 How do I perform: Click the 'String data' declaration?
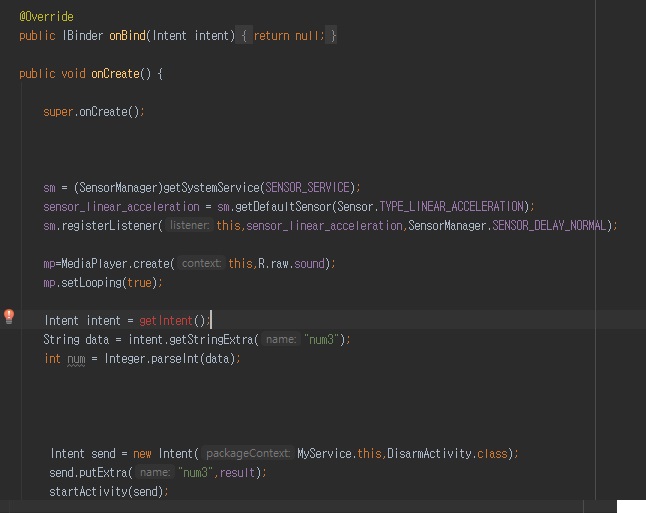tap(76, 340)
